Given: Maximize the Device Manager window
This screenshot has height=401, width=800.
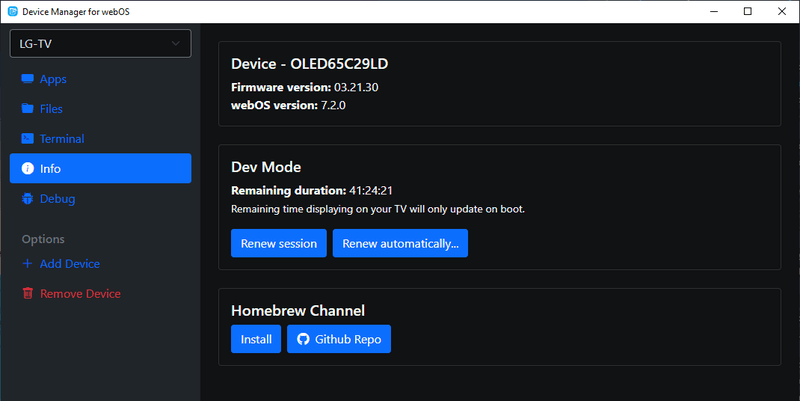Looking at the screenshot, I should [747, 11].
